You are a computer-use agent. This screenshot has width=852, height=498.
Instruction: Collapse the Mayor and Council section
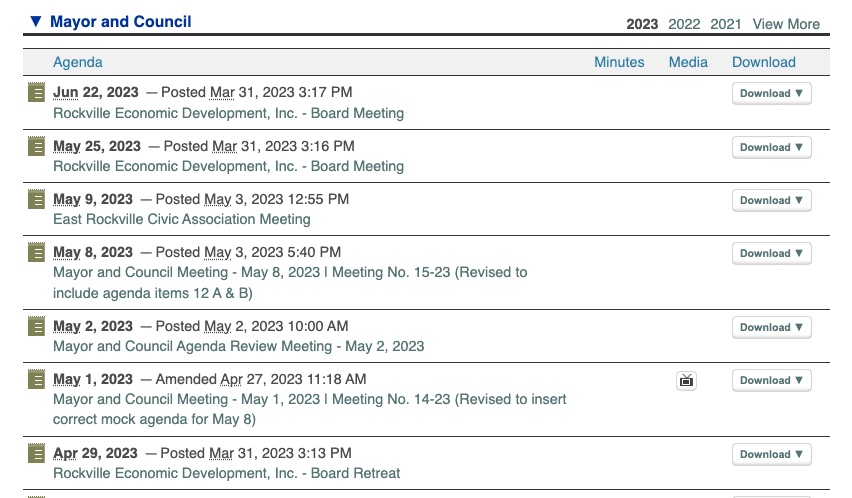(36, 21)
